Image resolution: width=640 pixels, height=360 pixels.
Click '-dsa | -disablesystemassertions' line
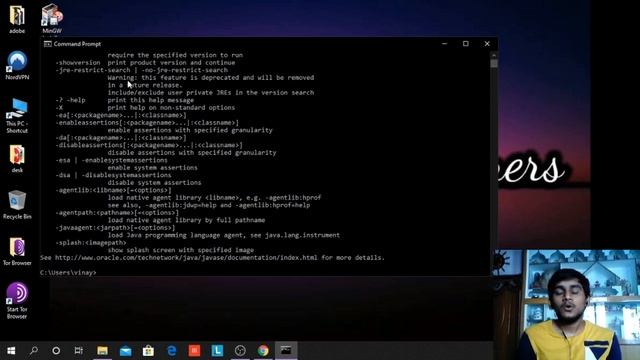[113, 175]
